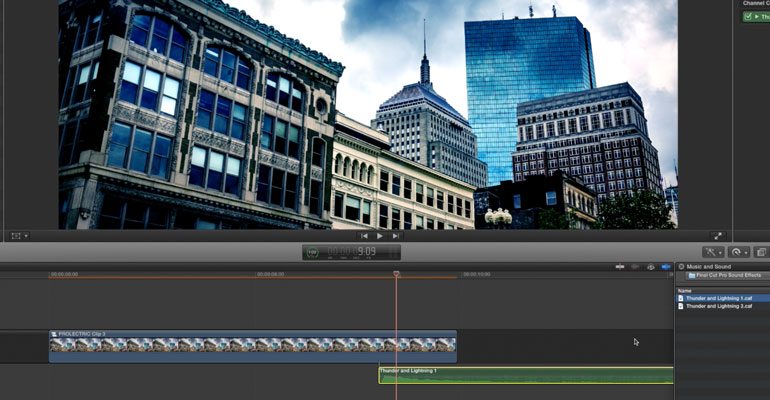Screen dimensions: 770x400
Task: Uncheck the green channel checkbox in inspector
Action: click(747, 17)
